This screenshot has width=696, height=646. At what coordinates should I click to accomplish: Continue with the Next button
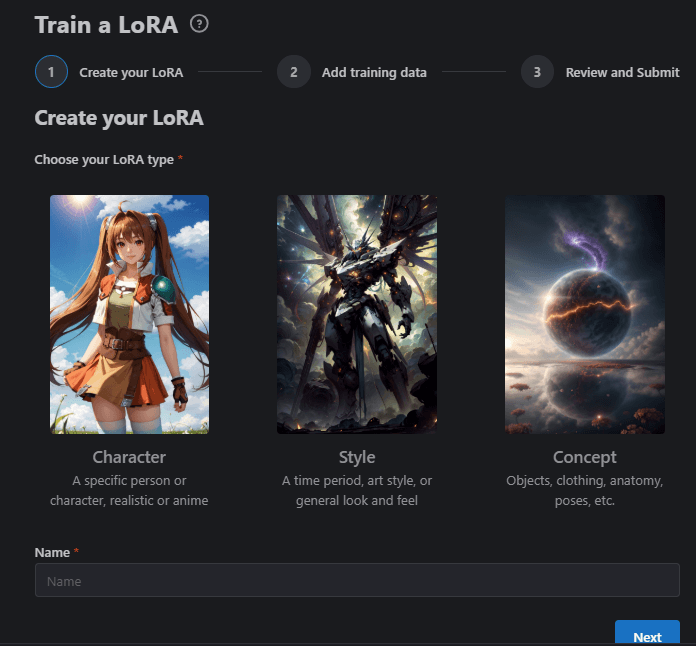[x=647, y=633]
